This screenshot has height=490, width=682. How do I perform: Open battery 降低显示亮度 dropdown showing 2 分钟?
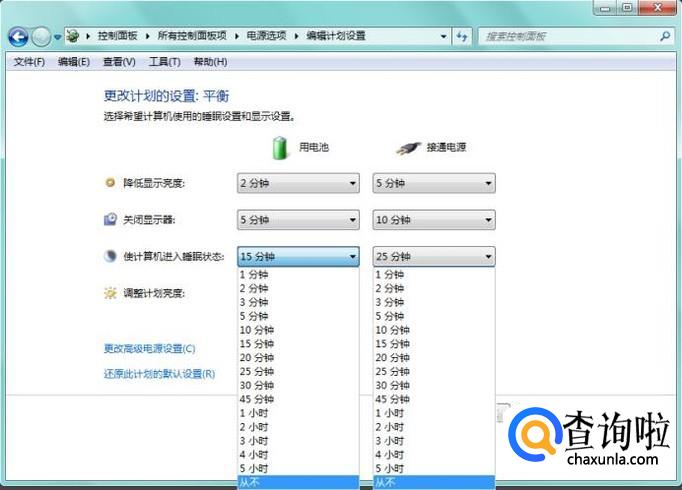coord(297,183)
